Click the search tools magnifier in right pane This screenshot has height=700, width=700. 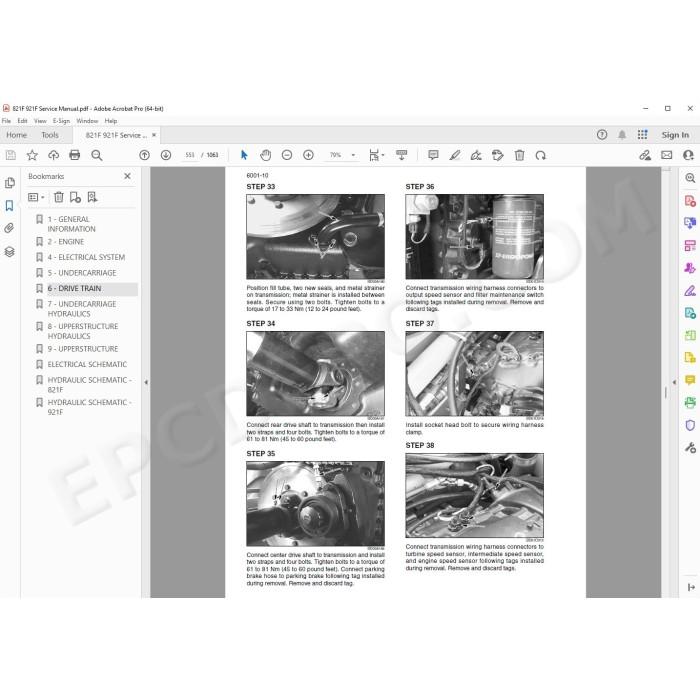click(690, 178)
